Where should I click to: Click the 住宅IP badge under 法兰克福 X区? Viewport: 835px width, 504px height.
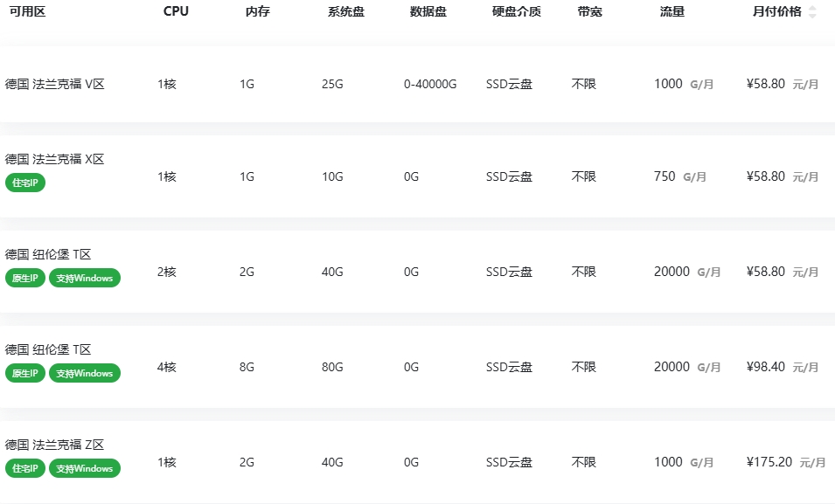(25, 183)
